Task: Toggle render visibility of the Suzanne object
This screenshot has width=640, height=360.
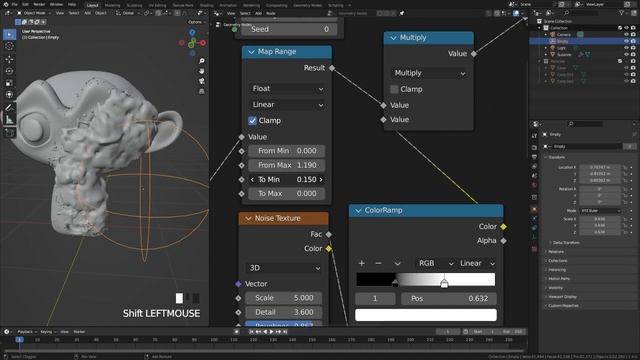Action: (x=633, y=54)
